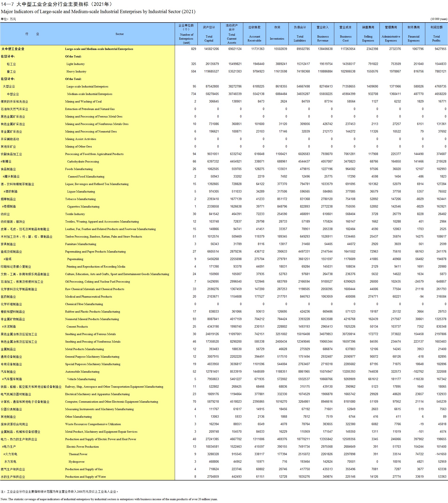
Task: Click the 'Total Profits' column header
Action: (437, 34)
